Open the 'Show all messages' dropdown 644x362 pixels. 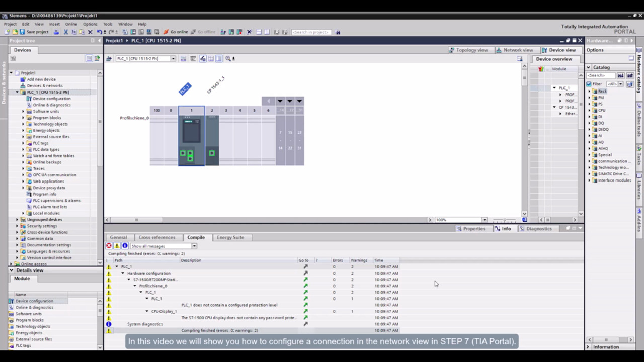[194, 246]
